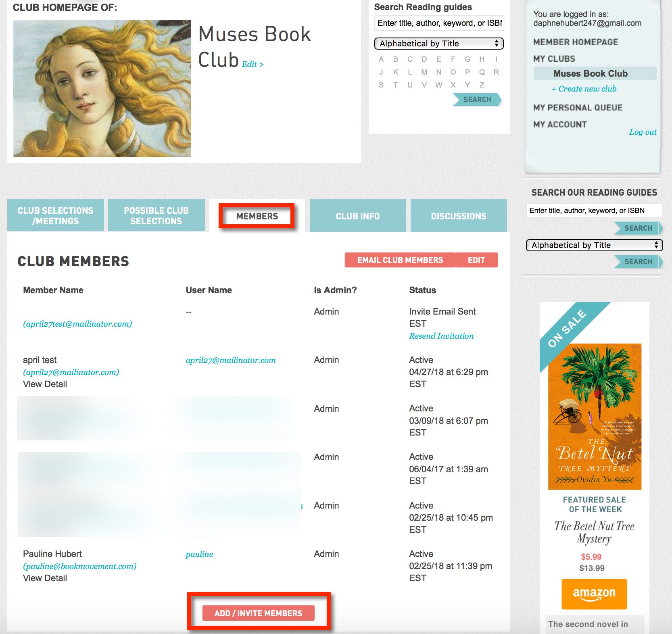672x634 pixels.
Task: Open the Alphabetical by Title dropdown under Search Reading guides
Action: pos(439,44)
